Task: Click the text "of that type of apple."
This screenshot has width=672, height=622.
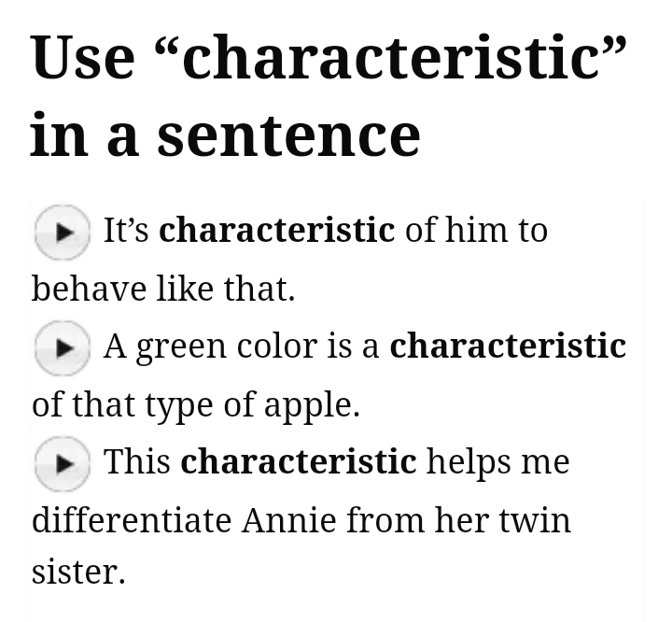Action: (x=195, y=405)
